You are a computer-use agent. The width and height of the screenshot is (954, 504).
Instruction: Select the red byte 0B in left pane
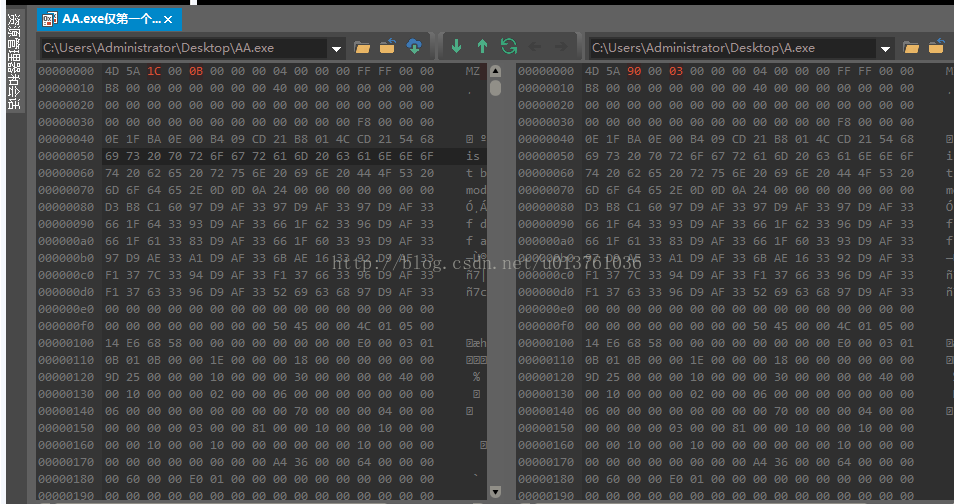coord(196,71)
